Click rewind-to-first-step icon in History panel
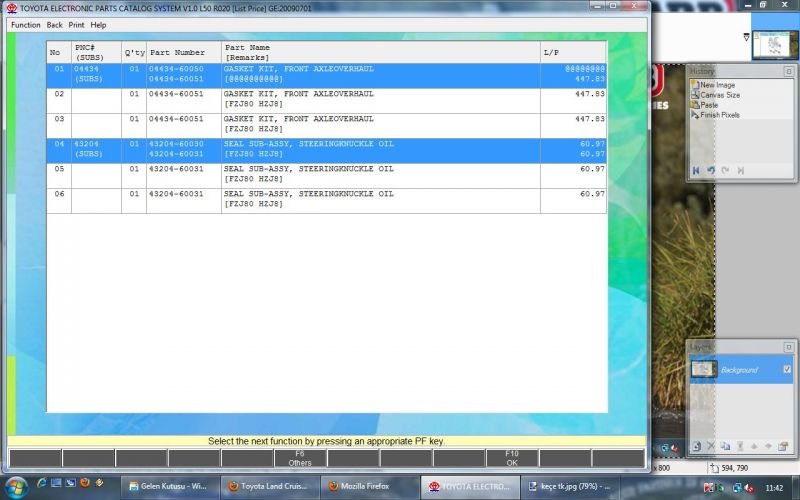The width and height of the screenshot is (800, 500). pos(696,171)
